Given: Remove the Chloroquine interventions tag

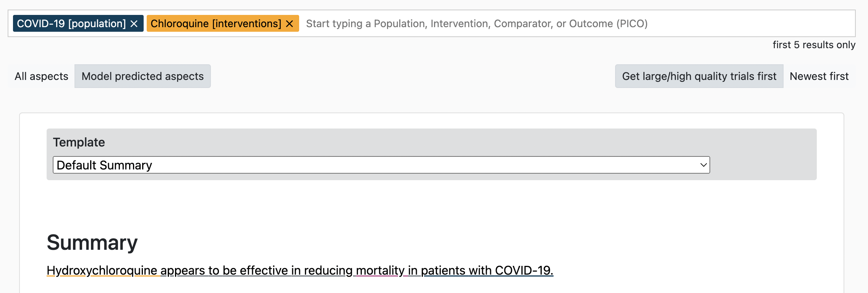Looking at the screenshot, I should [x=290, y=24].
